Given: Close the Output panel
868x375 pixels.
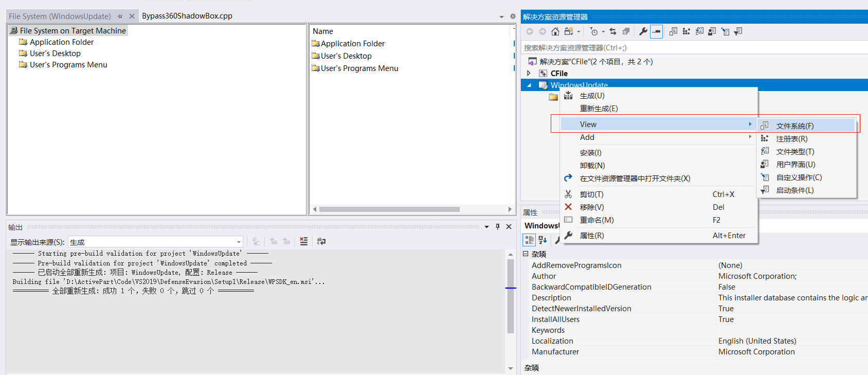Looking at the screenshot, I should pos(509,226).
